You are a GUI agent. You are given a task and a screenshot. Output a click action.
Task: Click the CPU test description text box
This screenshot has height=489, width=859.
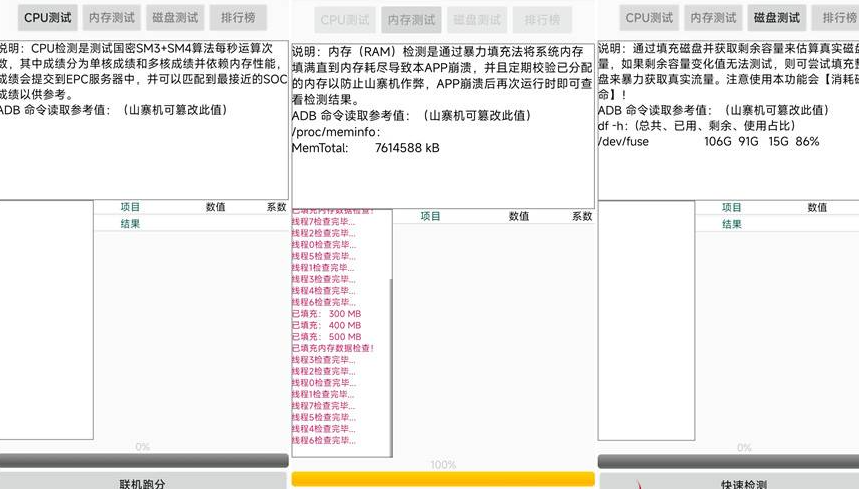[144, 120]
